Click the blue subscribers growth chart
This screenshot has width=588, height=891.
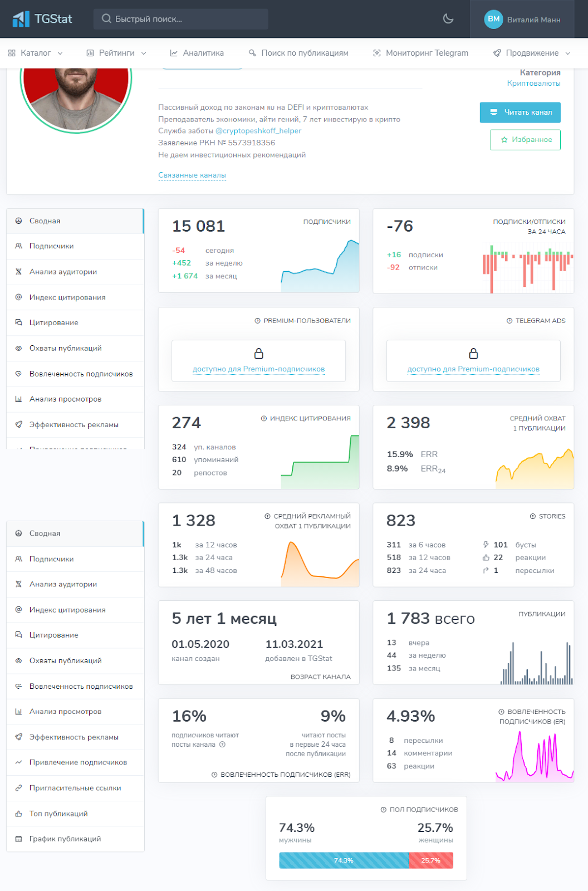[x=320, y=266]
